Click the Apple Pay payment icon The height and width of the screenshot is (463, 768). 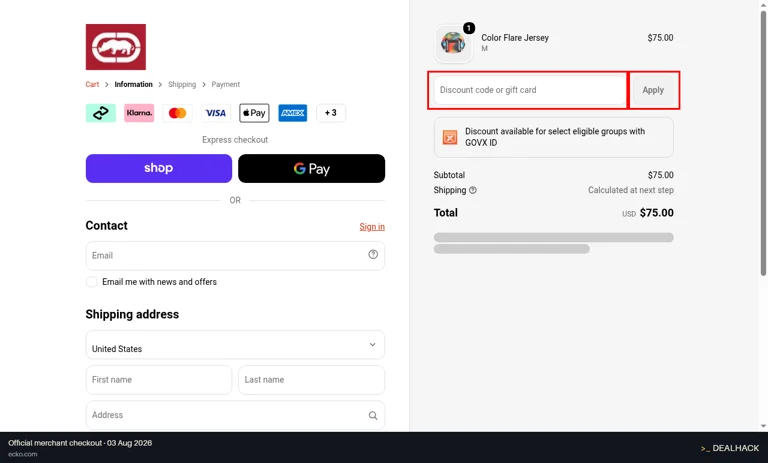[x=254, y=113]
